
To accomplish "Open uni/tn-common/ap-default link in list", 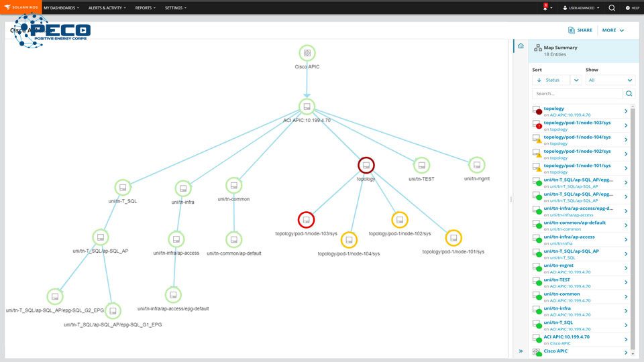I will click(575, 223).
